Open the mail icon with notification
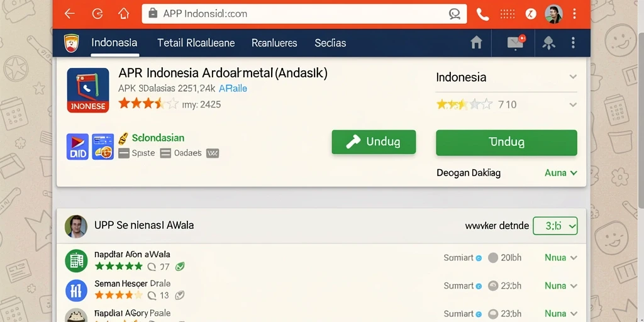The height and width of the screenshot is (322, 644). pyautogui.click(x=516, y=42)
